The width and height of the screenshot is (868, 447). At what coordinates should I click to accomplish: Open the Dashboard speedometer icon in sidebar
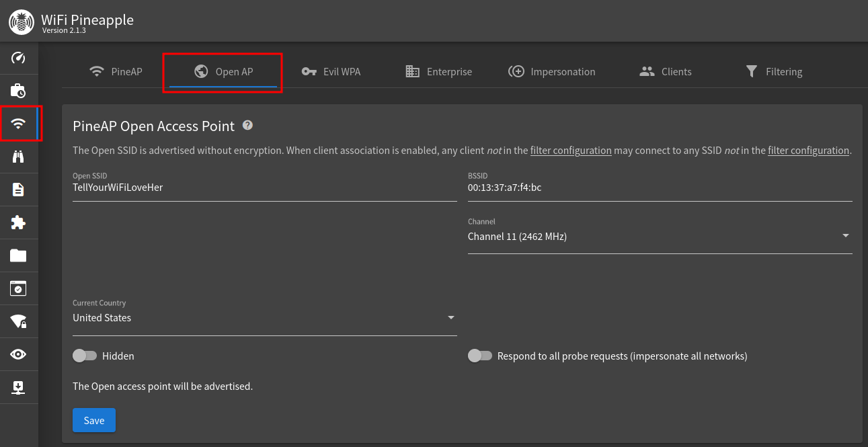pyautogui.click(x=19, y=58)
